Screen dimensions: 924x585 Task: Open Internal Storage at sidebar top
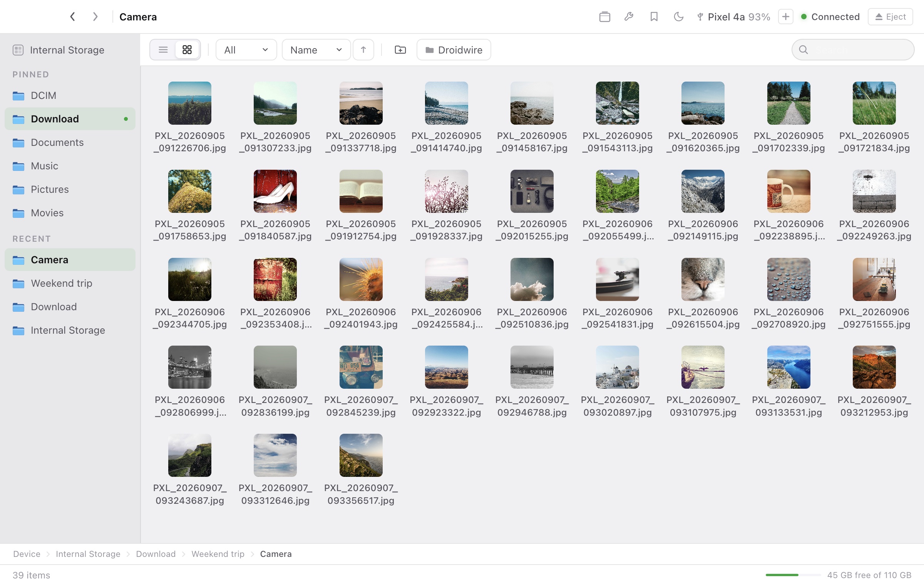(70, 50)
